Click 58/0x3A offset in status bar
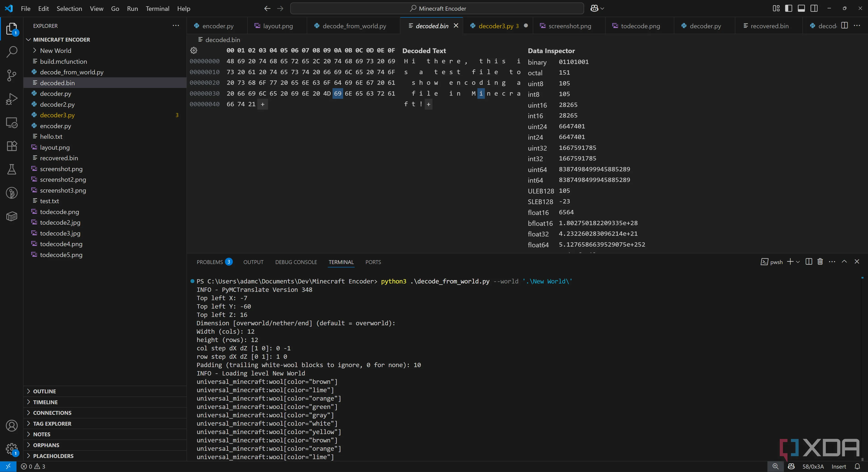 (813, 466)
